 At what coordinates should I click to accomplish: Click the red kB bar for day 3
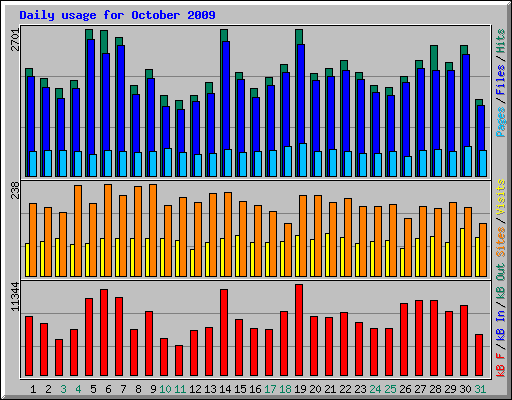(x=59, y=358)
